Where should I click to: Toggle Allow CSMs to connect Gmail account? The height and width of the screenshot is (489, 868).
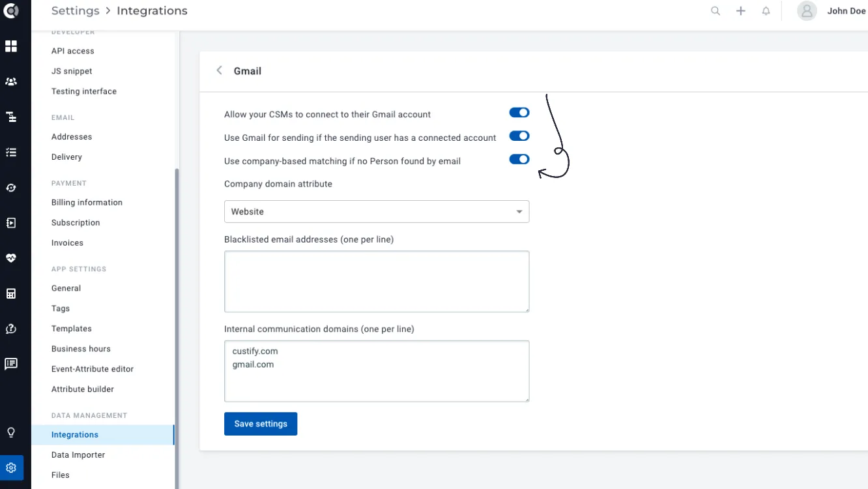click(x=519, y=113)
